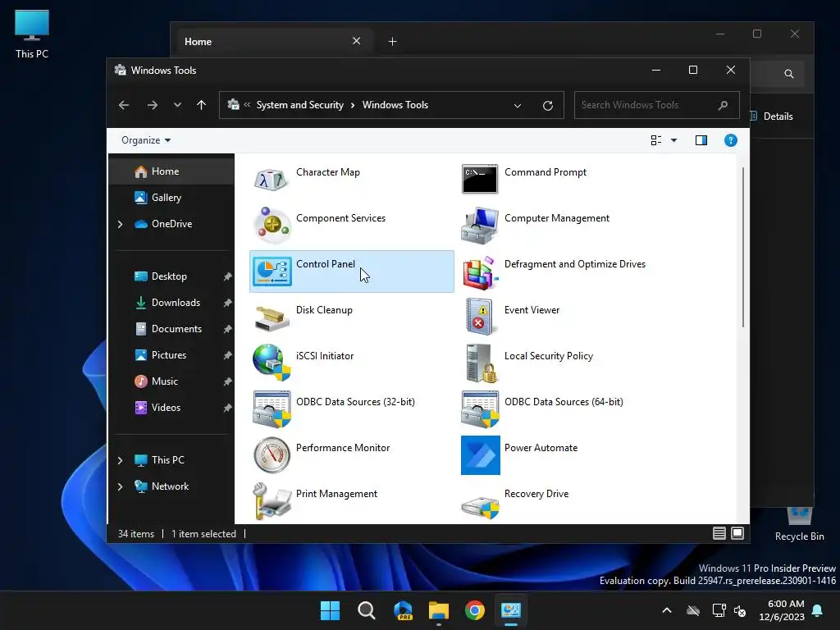840x630 pixels.
Task: Open the clock showing 6:00 AM
Action: click(x=782, y=610)
